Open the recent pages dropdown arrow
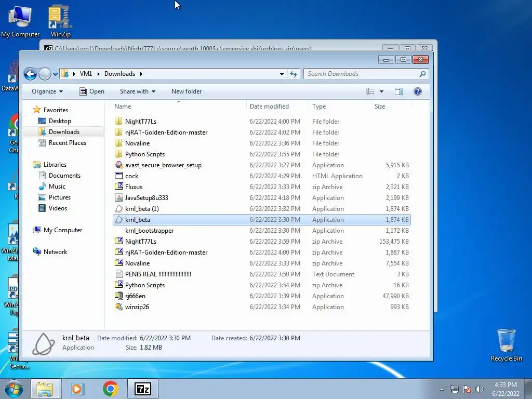The height and width of the screenshot is (399, 532). tap(55, 74)
